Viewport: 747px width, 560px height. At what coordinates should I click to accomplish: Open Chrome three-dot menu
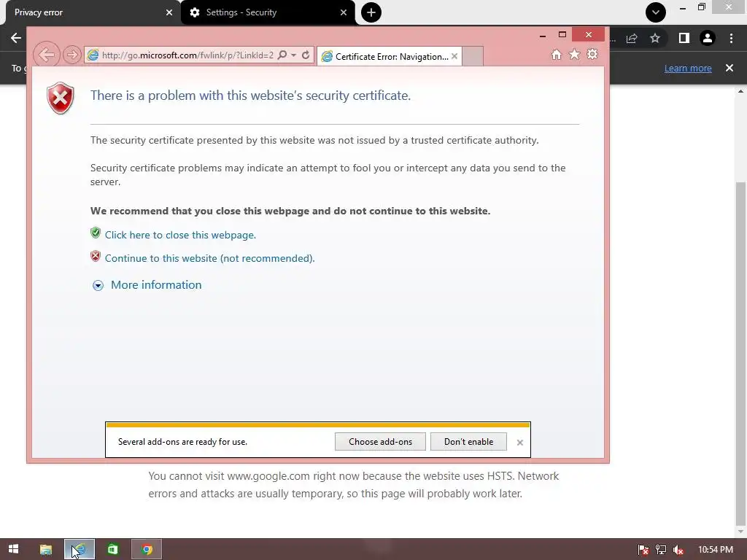point(731,38)
